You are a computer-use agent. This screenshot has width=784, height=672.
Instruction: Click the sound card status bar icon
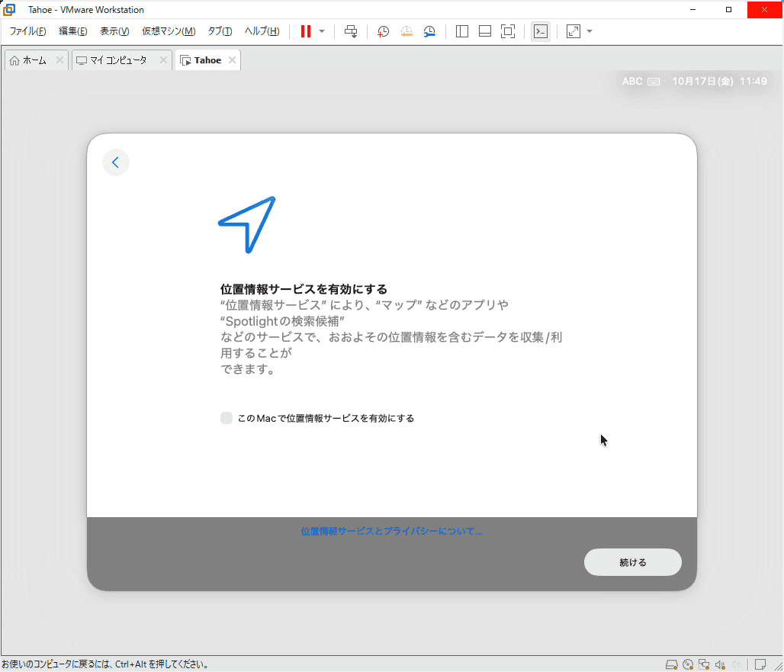(719, 664)
